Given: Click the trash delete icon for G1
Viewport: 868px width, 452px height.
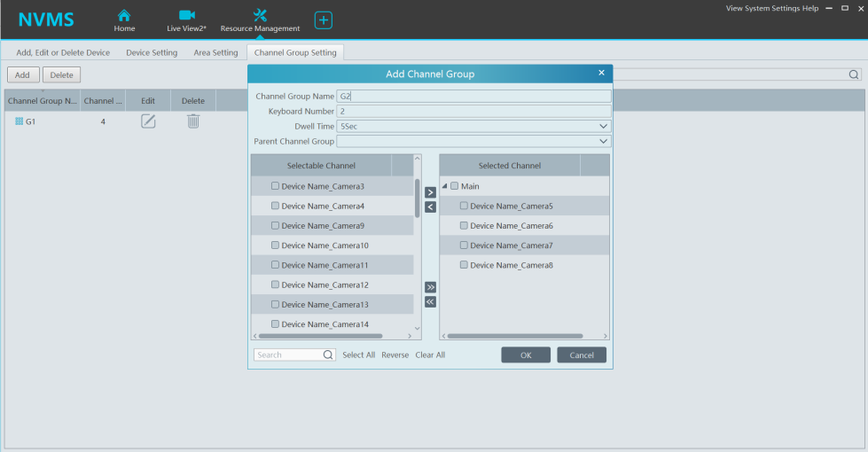Looking at the screenshot, I should pos(193,121).
